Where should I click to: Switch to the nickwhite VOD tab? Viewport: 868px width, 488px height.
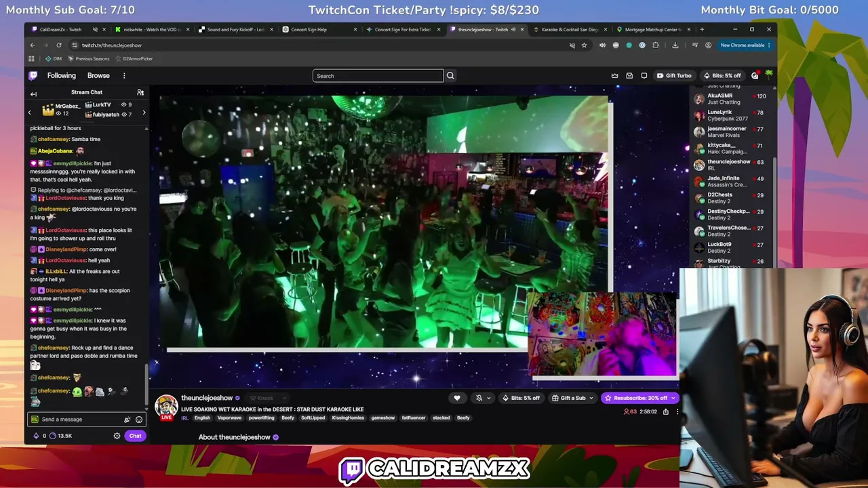(x=153, y=30)
